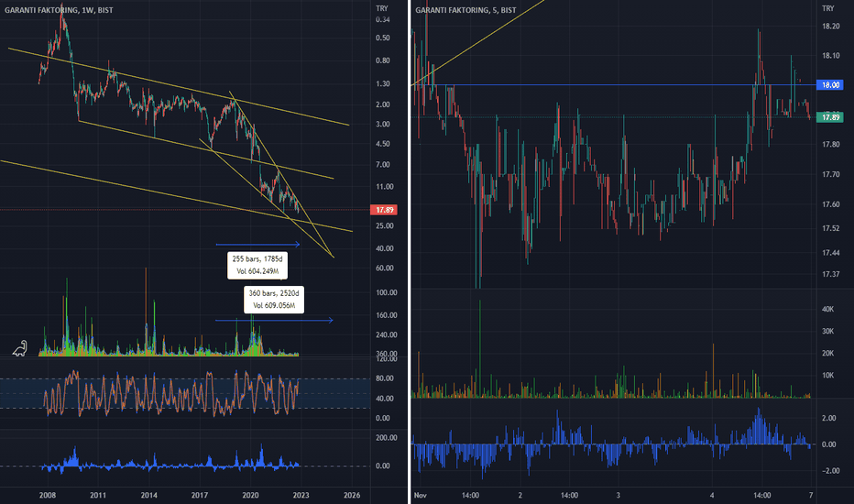The width and height of the screenshot is (854, 504).
Task: Click 1.30 on the weekly price scale
Action: 383,84
